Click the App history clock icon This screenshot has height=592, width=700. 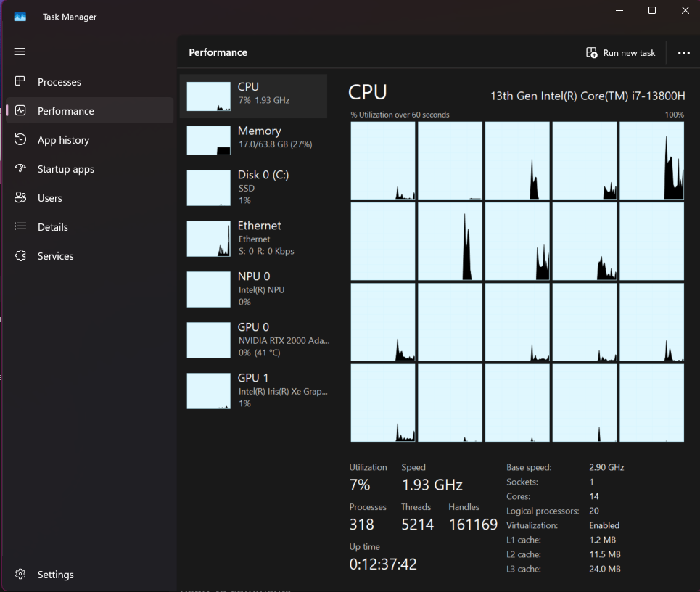[20, 140]
